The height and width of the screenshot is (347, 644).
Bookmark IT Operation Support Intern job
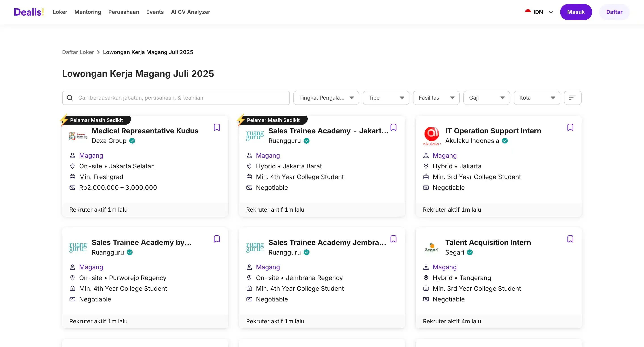pos(570,127)
